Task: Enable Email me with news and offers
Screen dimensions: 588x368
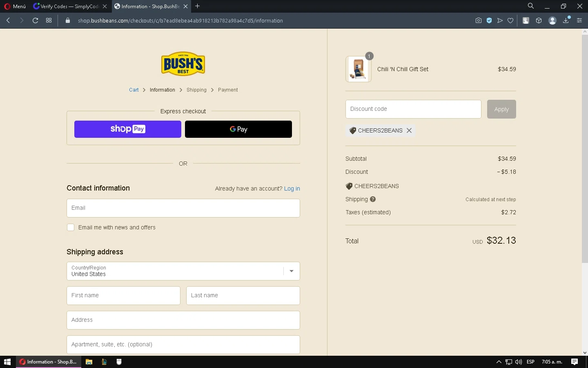Action: pyautogui.click(x=71, y=227)
